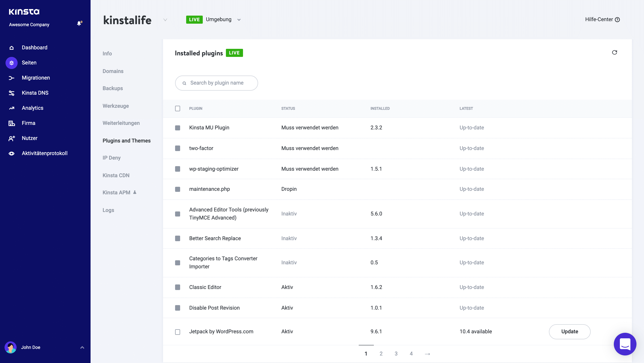644x363 pixels.
Task: Click Jetpack version 9.6.1
Action: (376, 332)
